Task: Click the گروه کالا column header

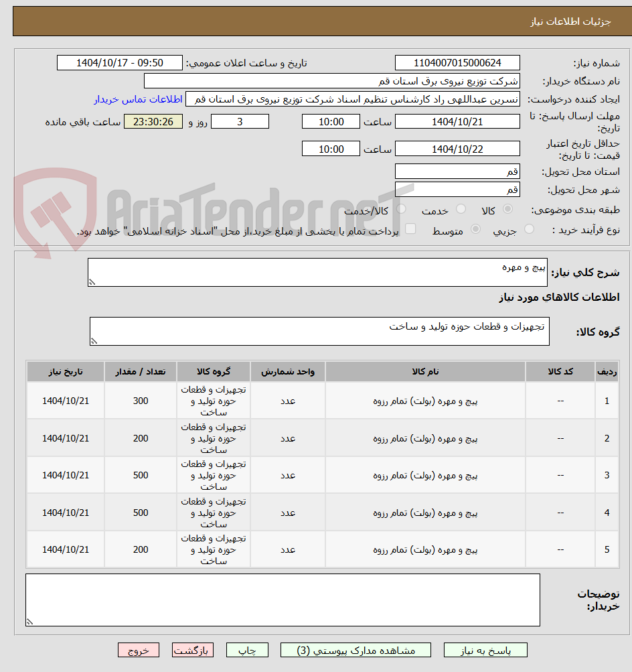Action: pyautogui.click(x=214, y=372)
